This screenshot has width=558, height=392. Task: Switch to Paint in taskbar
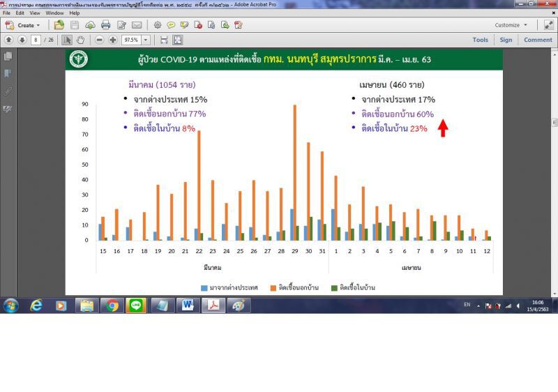(239, 306)
